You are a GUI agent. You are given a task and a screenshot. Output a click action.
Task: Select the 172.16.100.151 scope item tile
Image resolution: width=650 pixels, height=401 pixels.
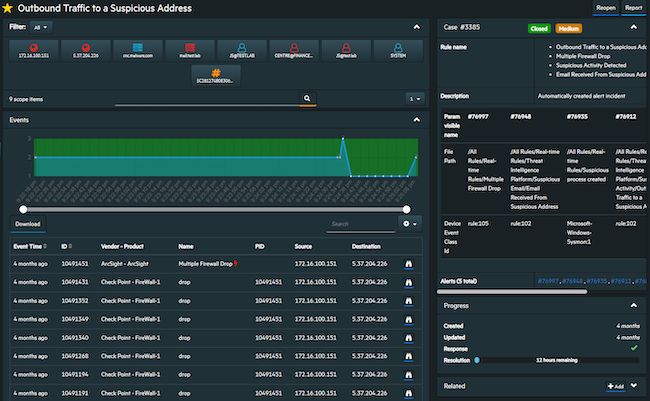36,51
